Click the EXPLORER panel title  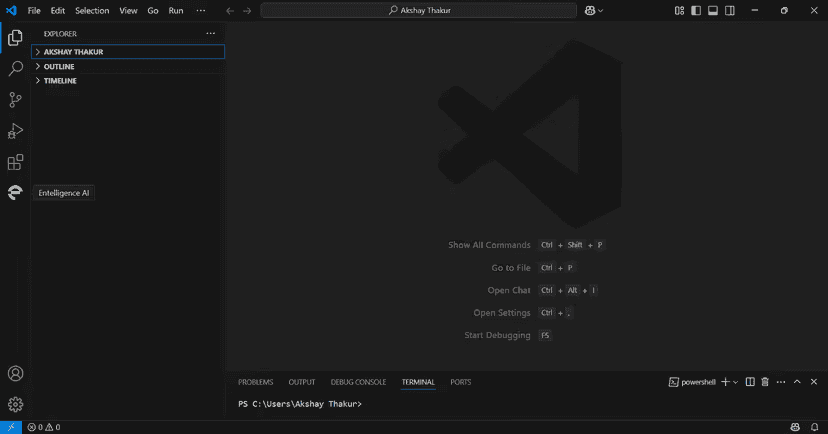[60, 34]
